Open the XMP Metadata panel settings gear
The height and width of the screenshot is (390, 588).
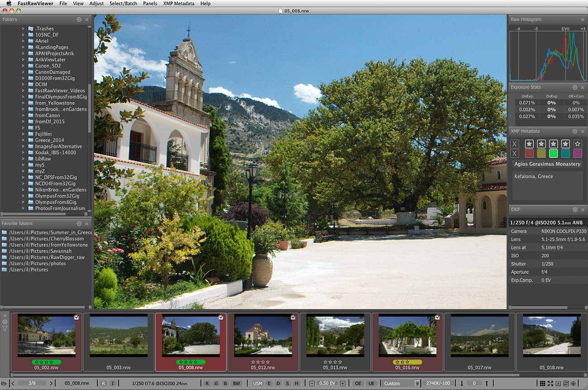pyautogui.click(x=575, y=131)
